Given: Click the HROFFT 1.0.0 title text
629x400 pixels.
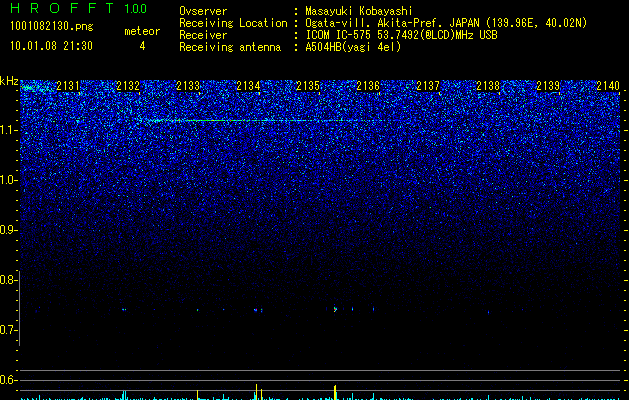Looking at the screenshot, I should tap(79, 8).
